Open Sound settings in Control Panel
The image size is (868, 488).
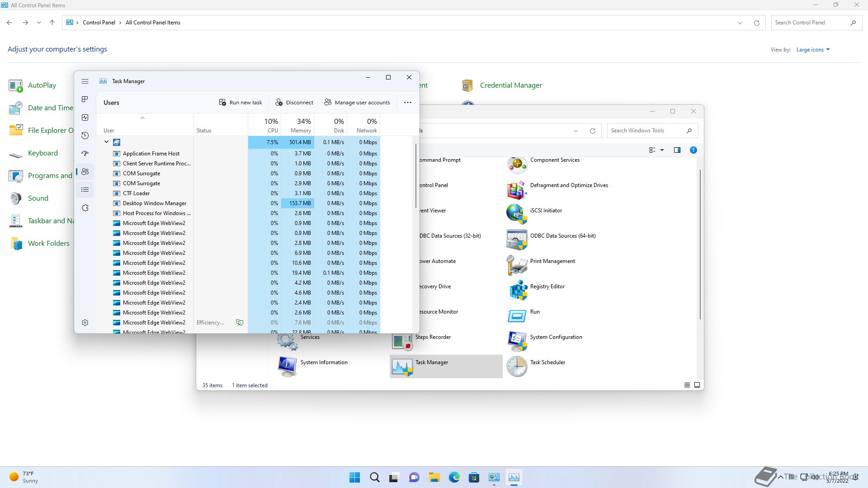point(28,198)
